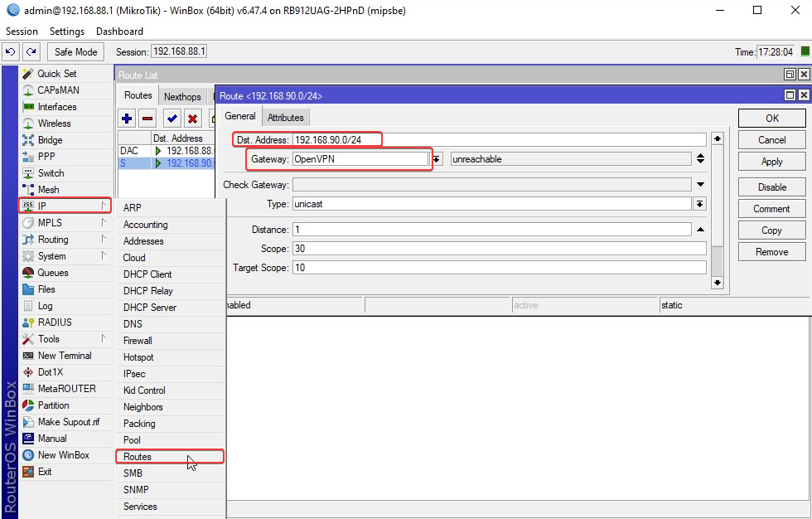The image size is (812, 519).
Task: Click the Apply button
Action: pyautogui.click(x=771, y=162)
